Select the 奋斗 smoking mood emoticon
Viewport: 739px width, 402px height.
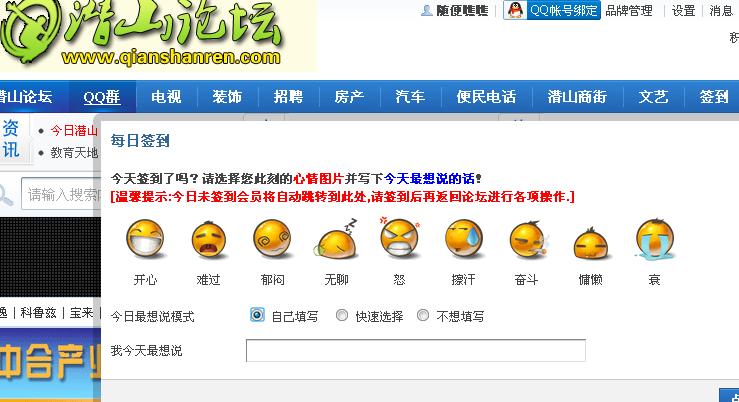527,240
